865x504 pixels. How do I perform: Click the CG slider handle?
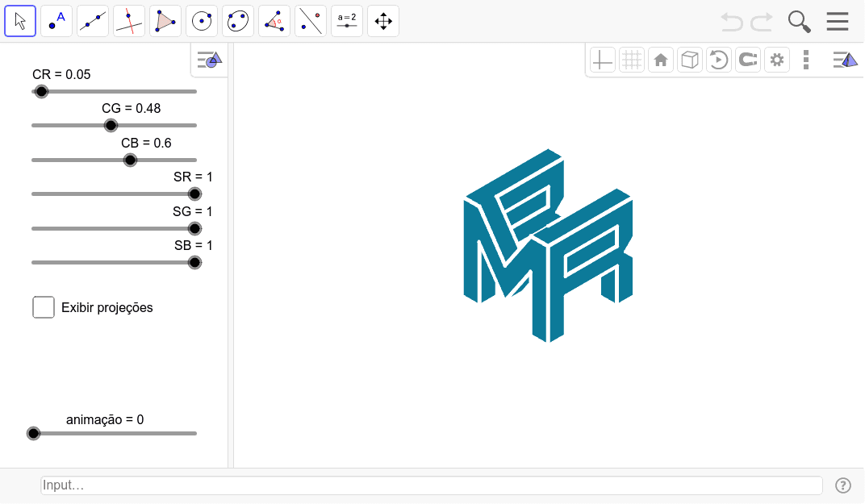pyautogui.click(x=111, y=126)
